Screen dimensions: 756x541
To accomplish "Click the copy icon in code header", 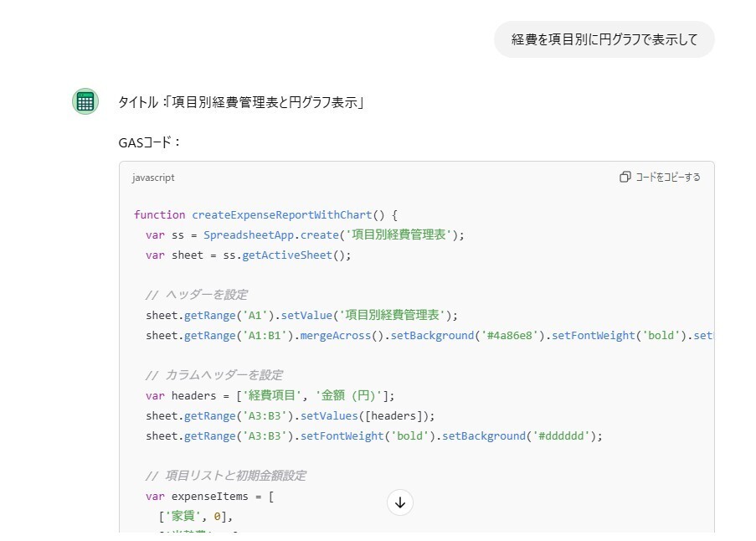I will coord(625,177).
